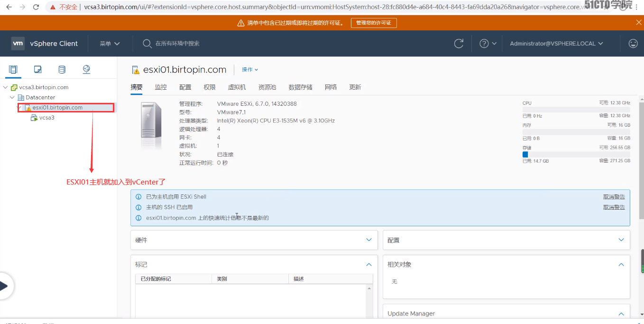Open the 权限 tab
Image resolution: width=644 pixels, height=324 pixels.
pos(210,87)
